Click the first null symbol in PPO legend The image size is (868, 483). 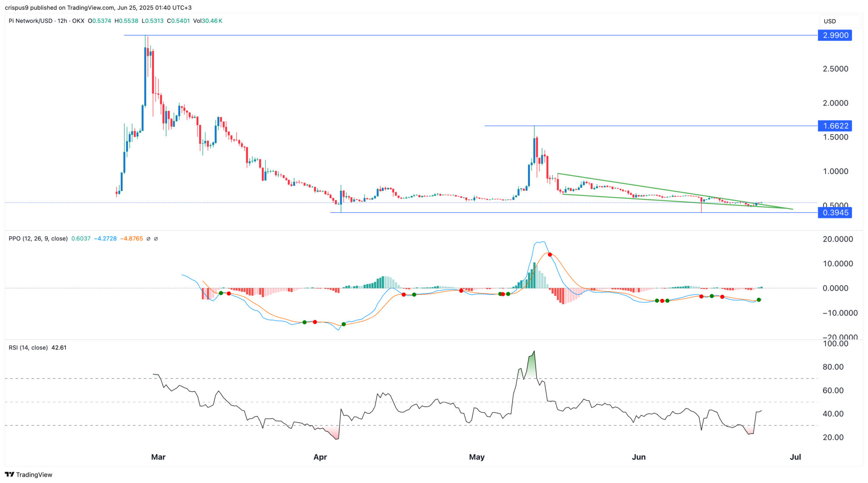[148, 239]
